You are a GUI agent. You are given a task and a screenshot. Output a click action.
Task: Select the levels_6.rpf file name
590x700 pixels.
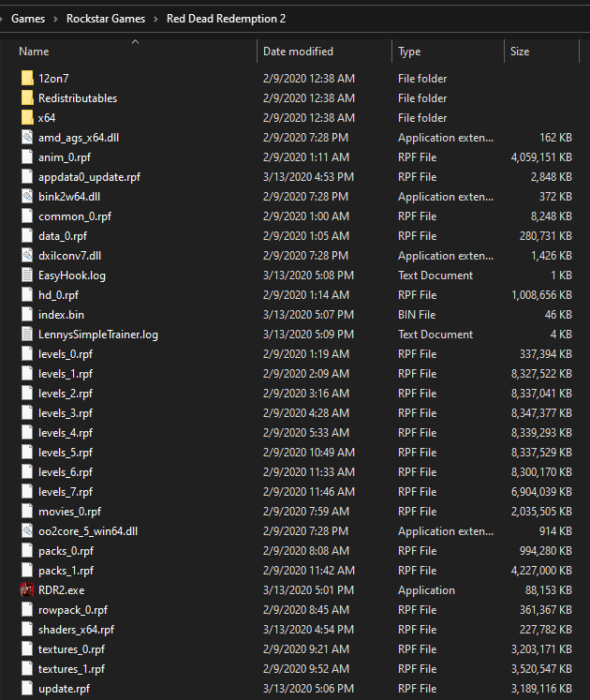point(66,471)
